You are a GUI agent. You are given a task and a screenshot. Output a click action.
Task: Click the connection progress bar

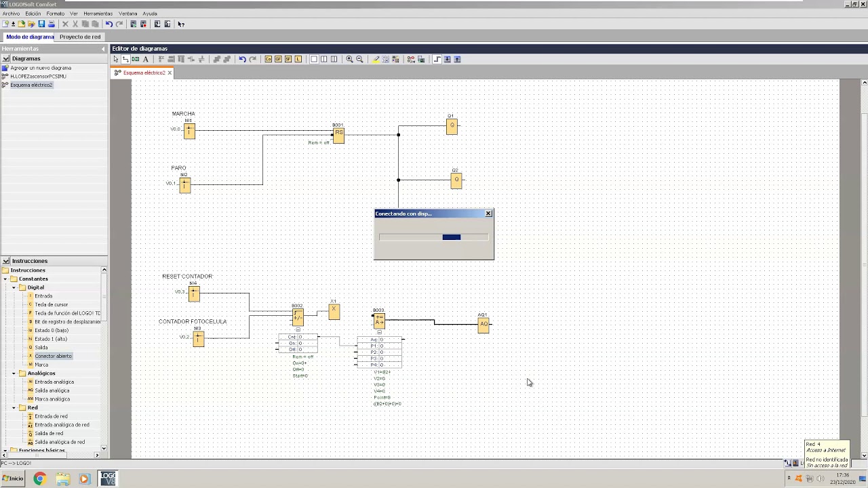point(433,237)
